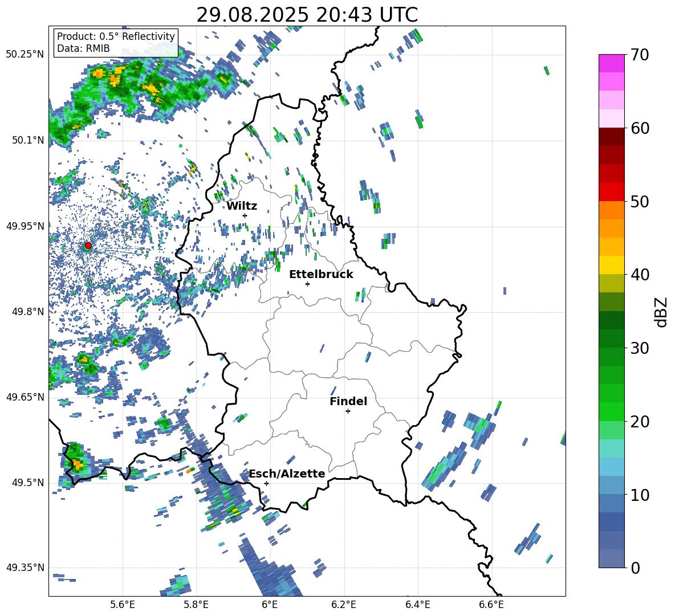
Task: Select the Ettelbruck city label
Action: click(321, 275)
